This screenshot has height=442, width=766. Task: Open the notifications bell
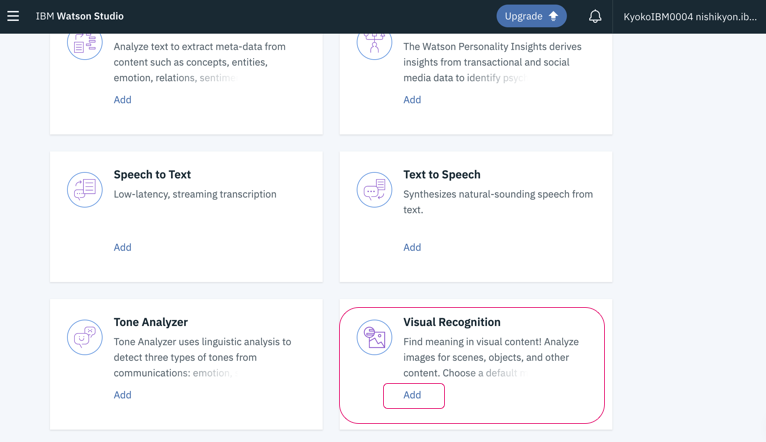click(595, 16)
